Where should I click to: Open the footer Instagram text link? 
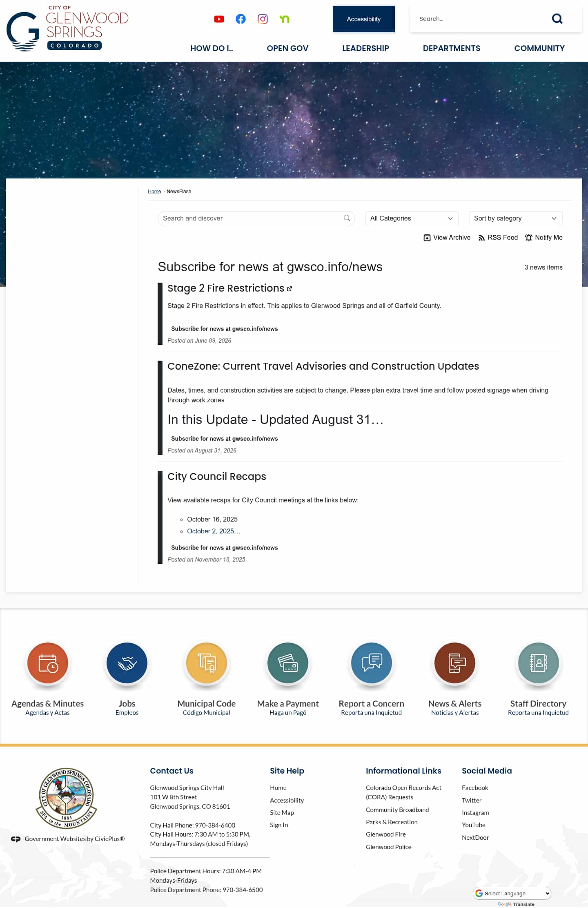[475, 812]
